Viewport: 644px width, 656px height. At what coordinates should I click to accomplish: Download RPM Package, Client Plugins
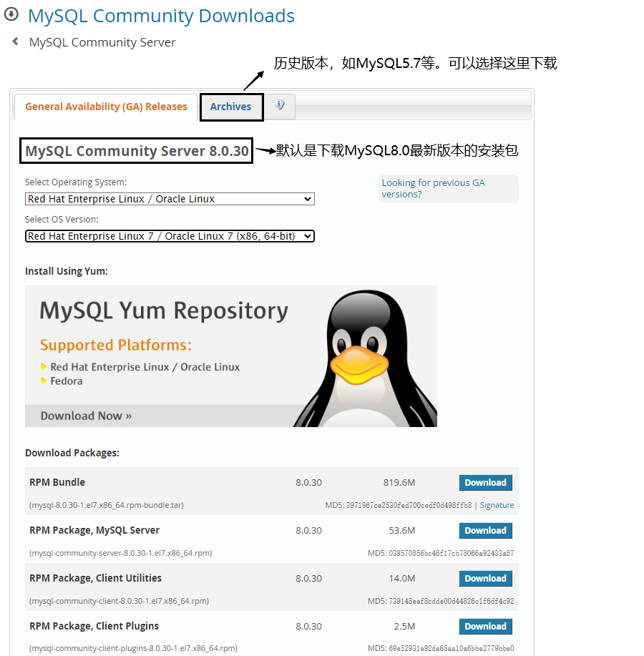click(x=485, y=626)
